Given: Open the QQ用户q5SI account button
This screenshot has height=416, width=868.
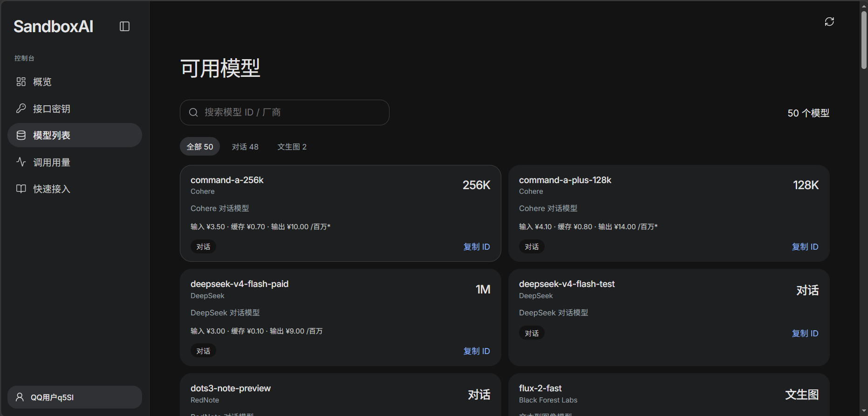Looking at the screenshot, I should click(x=75, y=397).
